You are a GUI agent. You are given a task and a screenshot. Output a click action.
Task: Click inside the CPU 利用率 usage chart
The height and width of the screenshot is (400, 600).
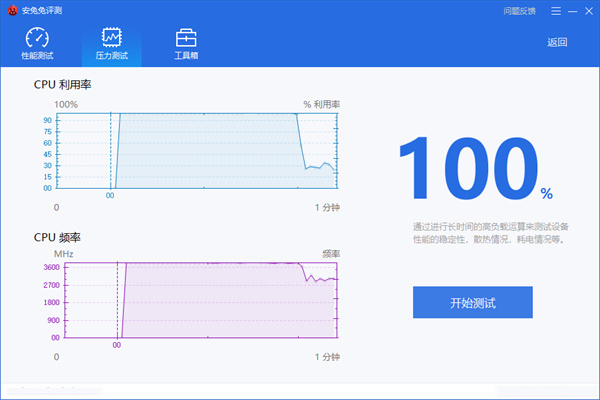(200, 150)
